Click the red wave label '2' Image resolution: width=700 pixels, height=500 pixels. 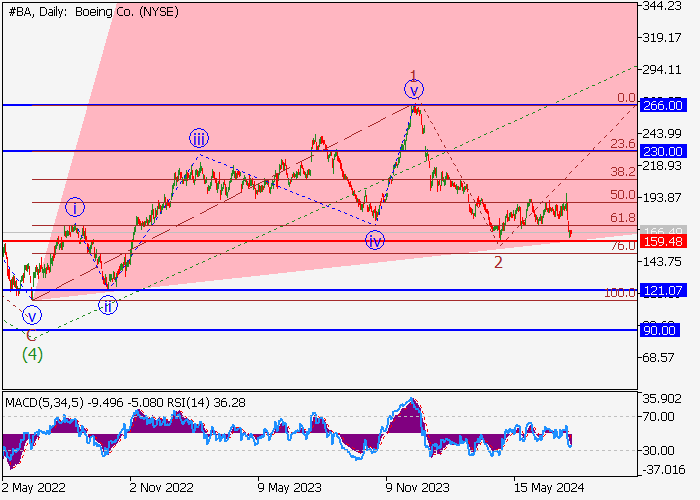click(x=498, y=262)
